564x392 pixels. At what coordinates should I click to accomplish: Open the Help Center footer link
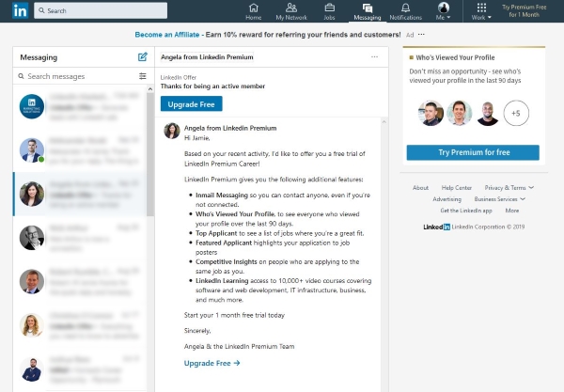[457, 188]
